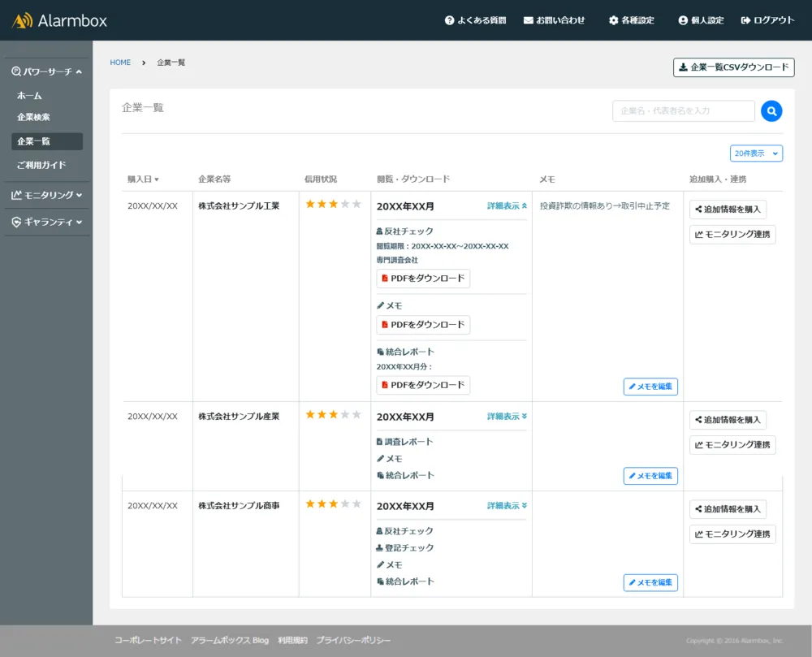Viewport: 812px width, 657px height.
Task: Go to ホーム in sidebar
Action: tap(29, 96)
